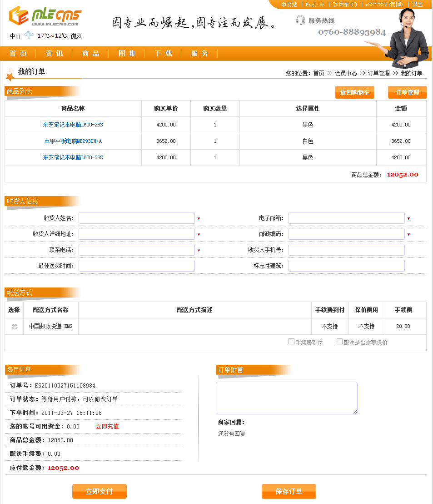Image resolution: width=433 pixels, height=504 pixels.
Task: Click 退出 to log out
Action: pyautogui.click(x=417, y=5)
